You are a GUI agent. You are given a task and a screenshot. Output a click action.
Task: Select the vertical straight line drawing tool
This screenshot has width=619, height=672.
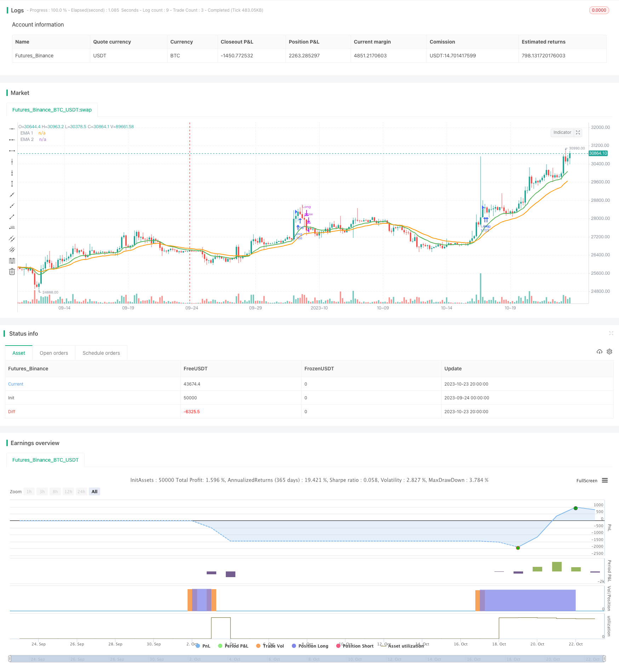pyautogui.click(x=12, y=162)
